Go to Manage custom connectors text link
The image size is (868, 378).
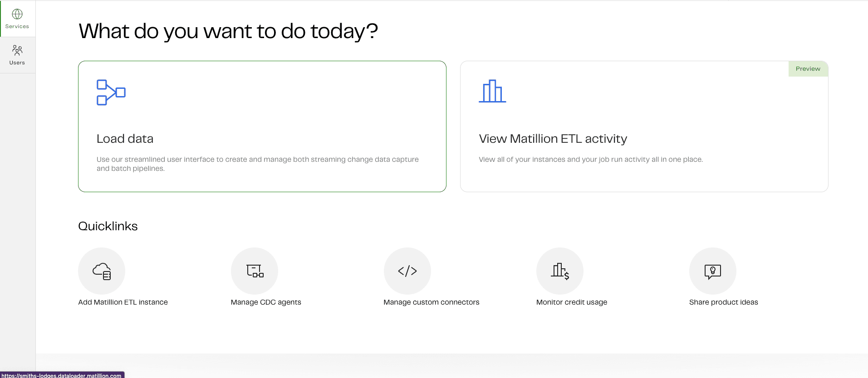(x=431, y=302)
